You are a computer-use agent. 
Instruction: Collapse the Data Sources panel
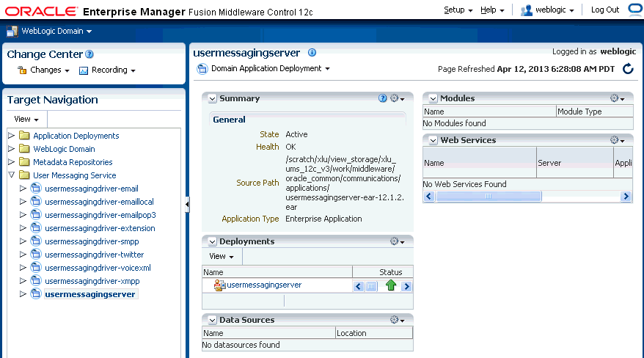(212, 321)
